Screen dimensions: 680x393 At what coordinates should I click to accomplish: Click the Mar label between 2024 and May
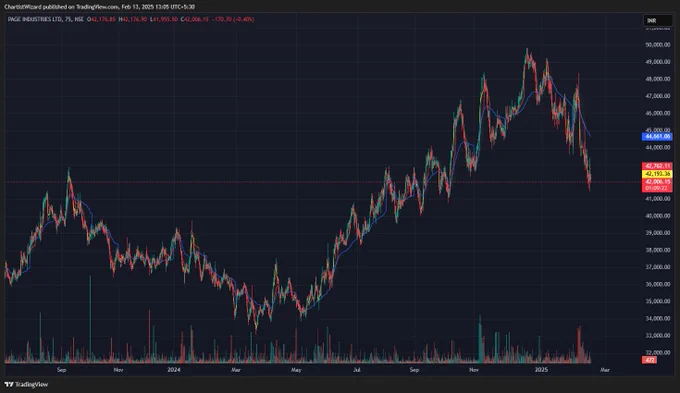236,370
